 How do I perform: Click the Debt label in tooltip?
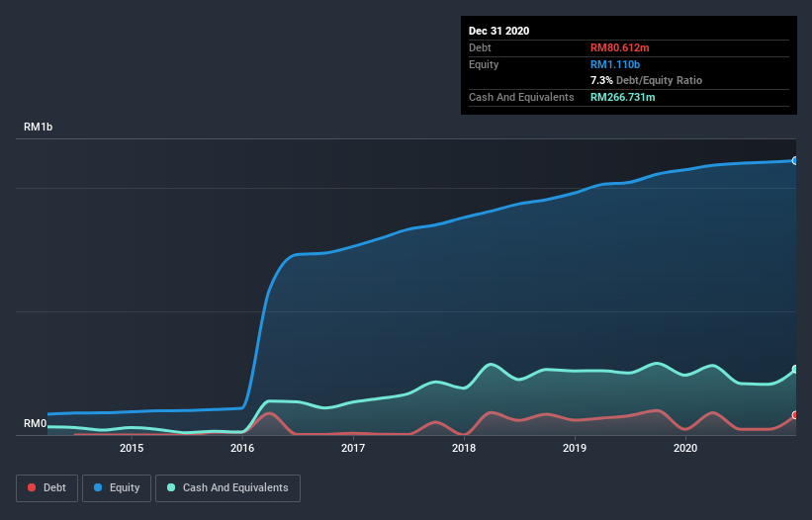(480, 47)
